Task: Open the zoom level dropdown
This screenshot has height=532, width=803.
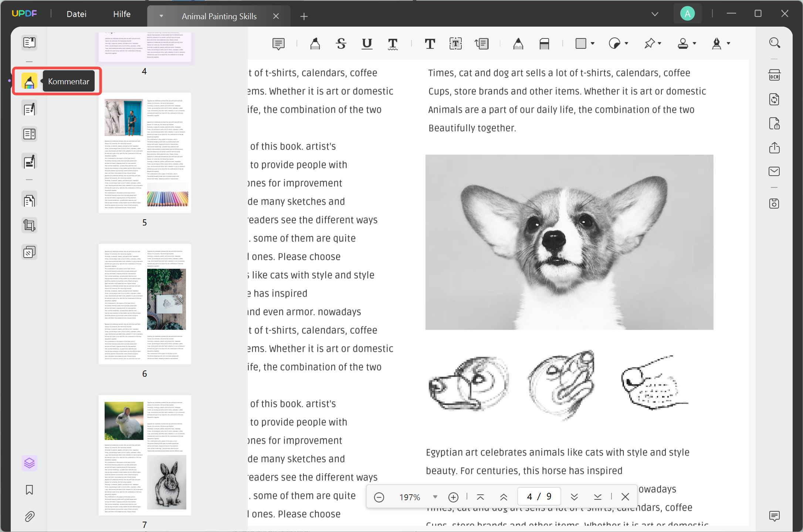Action: (435, 497)
